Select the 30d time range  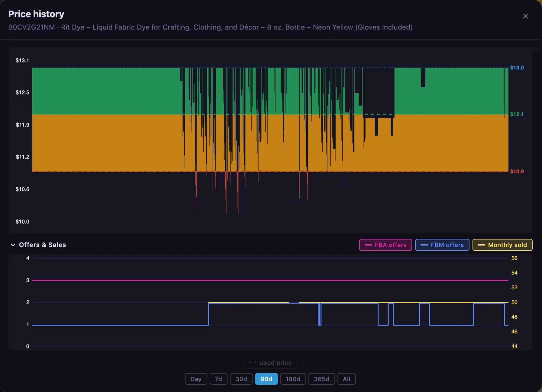coord(241,379)
